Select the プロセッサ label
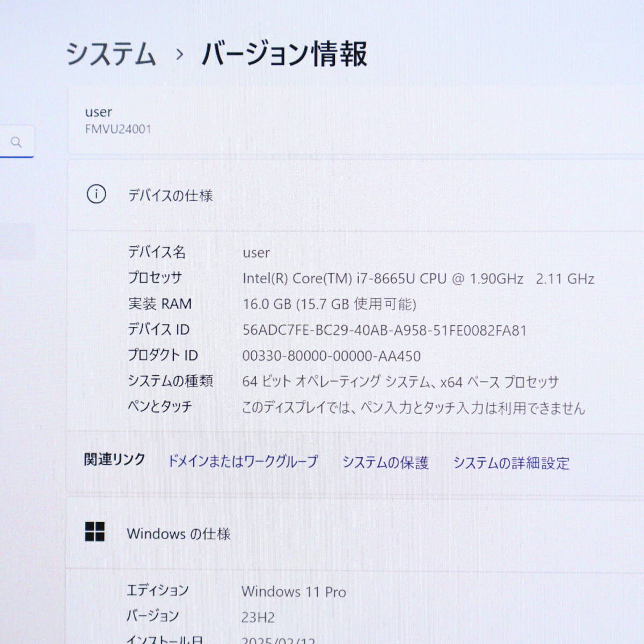Viewport: 644px width, 644px height. pyautogui.click(x=155, y=277)
